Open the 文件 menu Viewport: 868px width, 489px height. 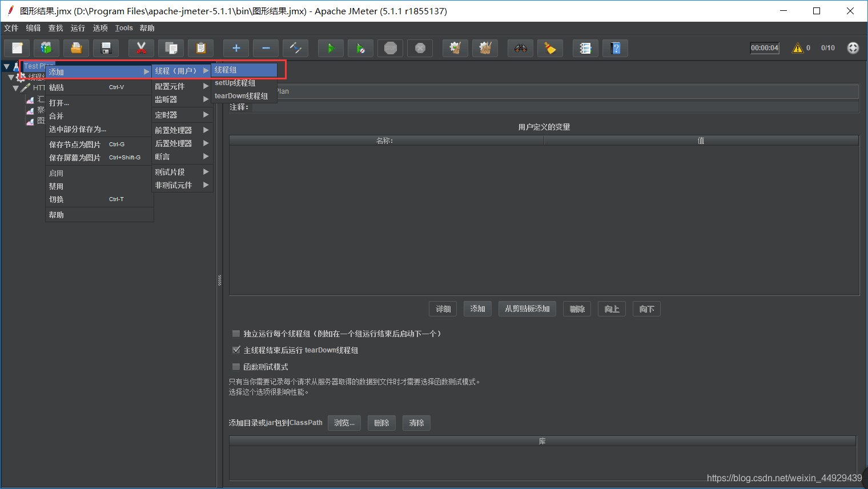tap(11, 28)
